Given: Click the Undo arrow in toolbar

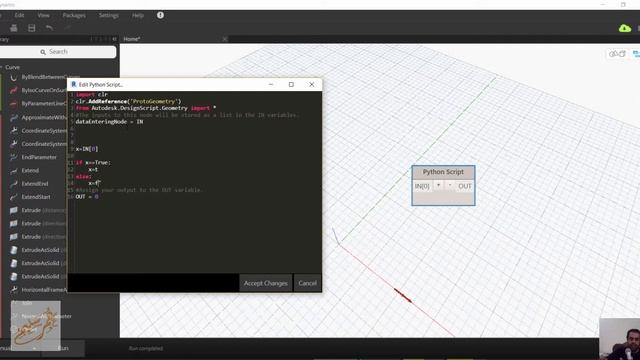Looking at the screenshot, I should pyautogui.click(x=49, y=28).
